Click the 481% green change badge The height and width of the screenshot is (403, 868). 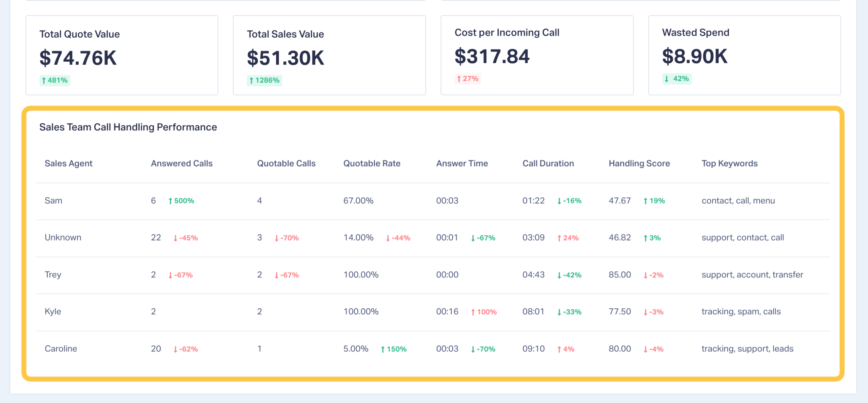coord(55,80)
